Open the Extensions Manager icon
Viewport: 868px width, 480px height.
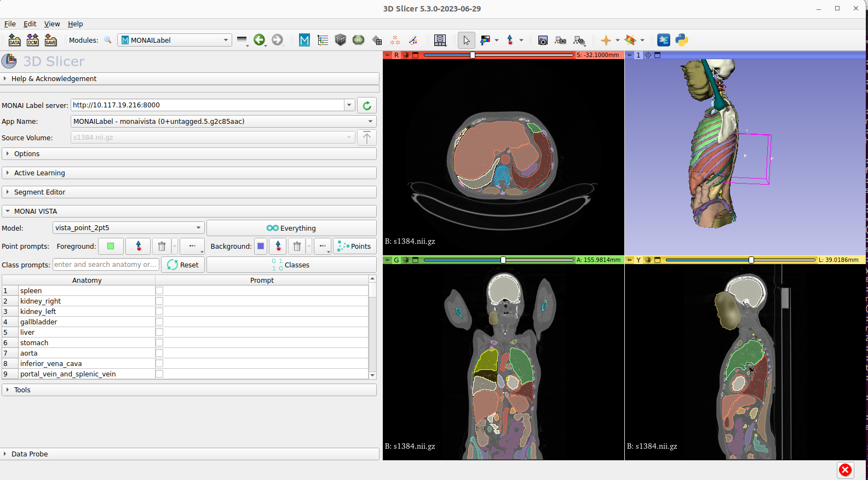click(664, 40)
